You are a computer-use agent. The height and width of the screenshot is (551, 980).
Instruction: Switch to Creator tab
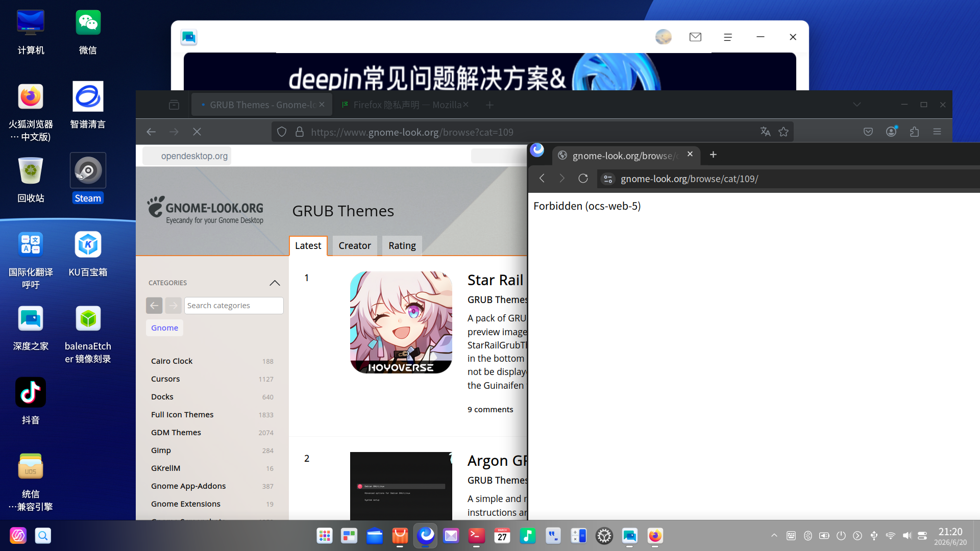tap(355, 245)
